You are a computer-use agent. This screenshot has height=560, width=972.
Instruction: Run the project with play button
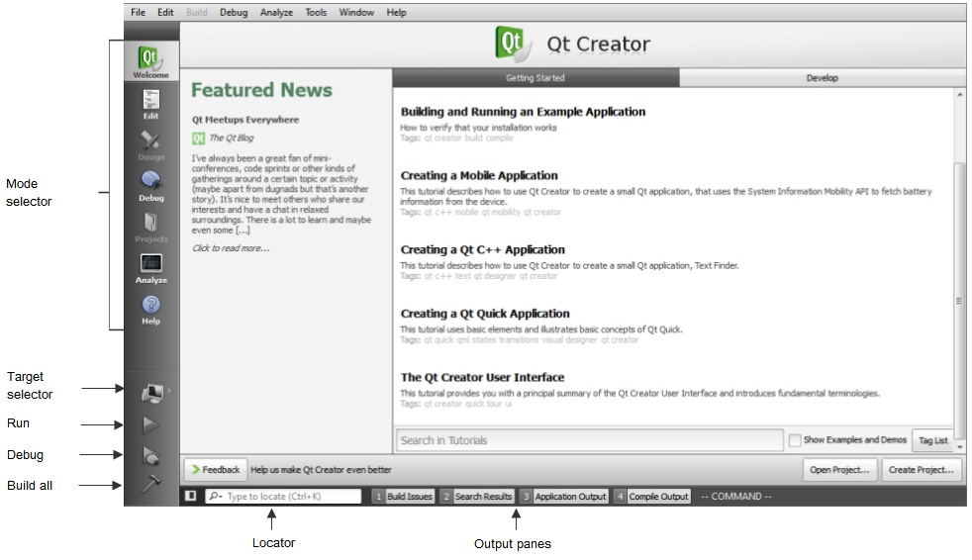151,425
